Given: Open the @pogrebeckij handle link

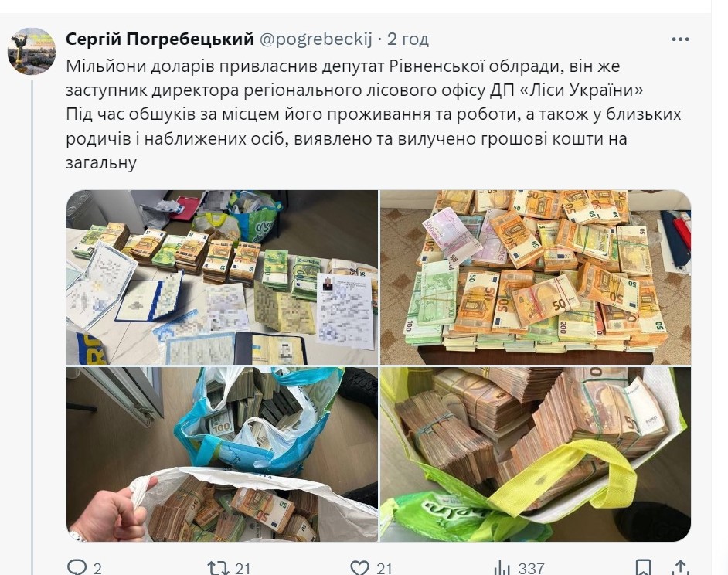Looking at the screenshot, I should tap(315, 39).
